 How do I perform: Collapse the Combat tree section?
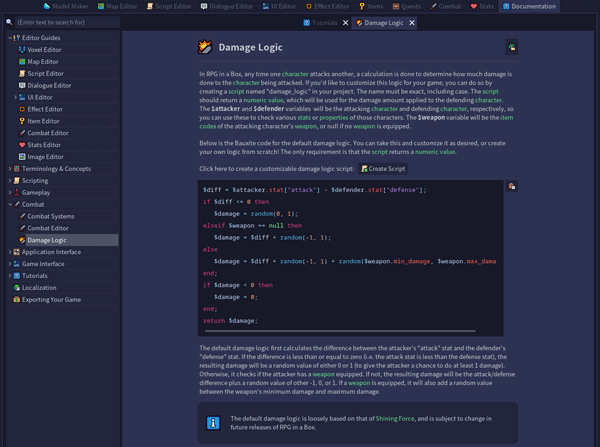click(10, 204)
